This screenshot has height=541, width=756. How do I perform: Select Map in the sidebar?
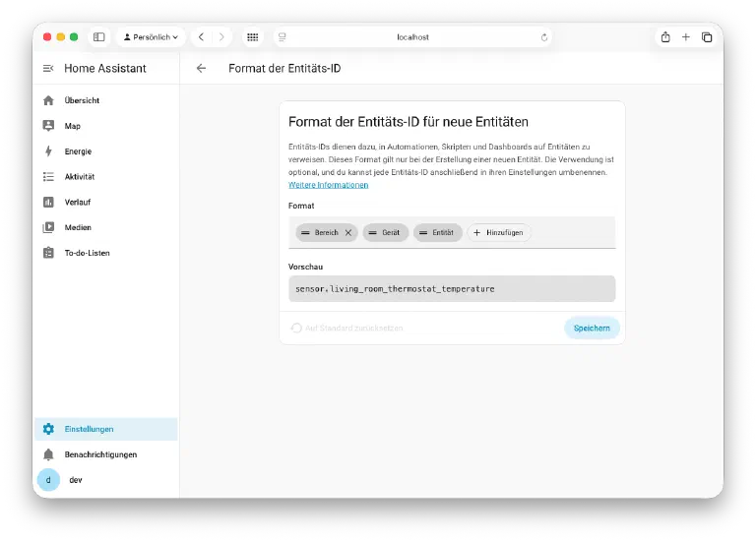(x=106, y=126)
